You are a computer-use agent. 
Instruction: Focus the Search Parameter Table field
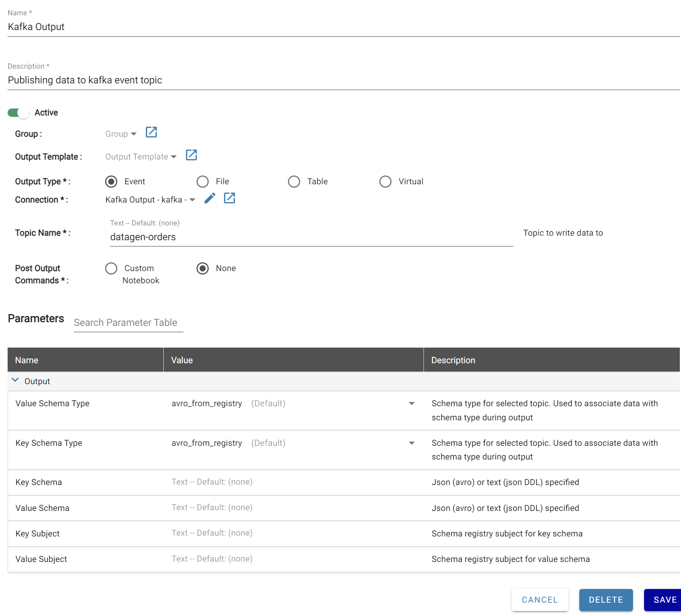[128, 323]
